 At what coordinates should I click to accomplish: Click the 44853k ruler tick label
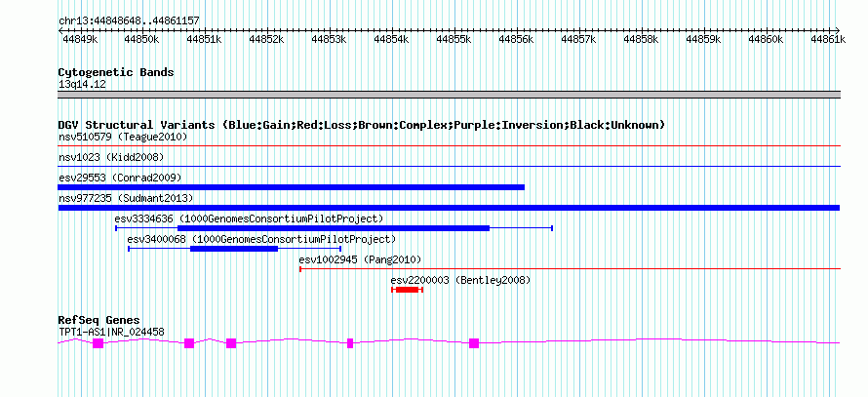pos(330,39)
